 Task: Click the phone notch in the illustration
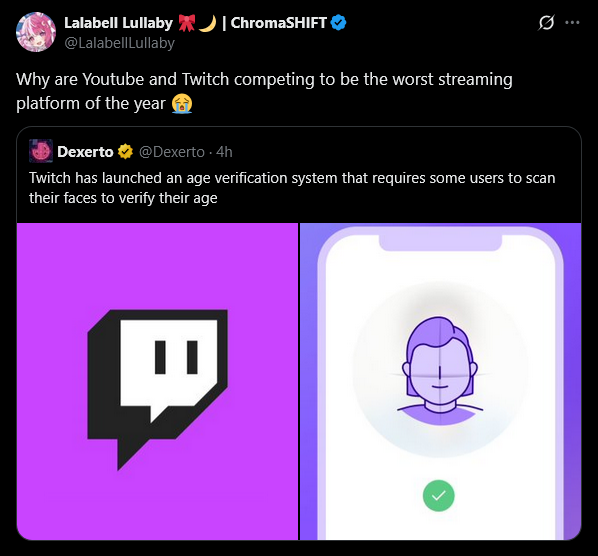pyautogui.click(x=440, y=243)
